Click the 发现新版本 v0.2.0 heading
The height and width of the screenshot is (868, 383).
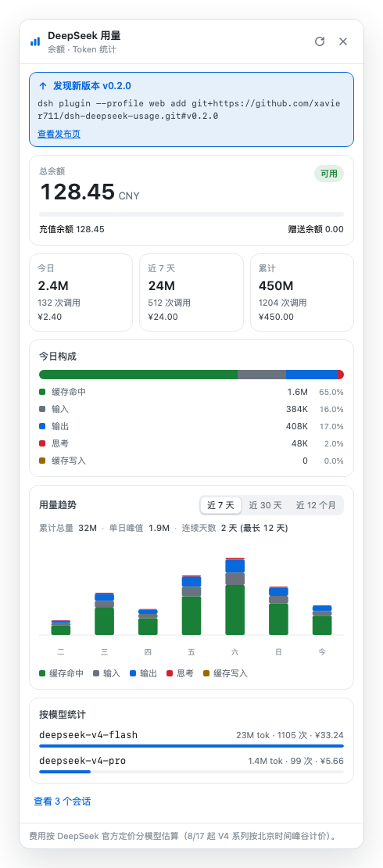(92, 86)
